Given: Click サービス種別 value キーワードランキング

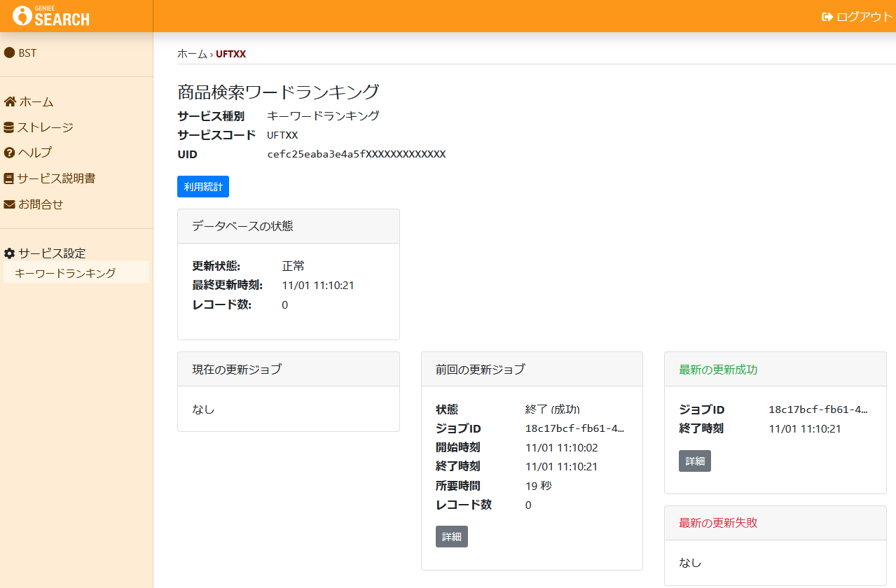Looking at the screenshot, I should pos(323,116).
